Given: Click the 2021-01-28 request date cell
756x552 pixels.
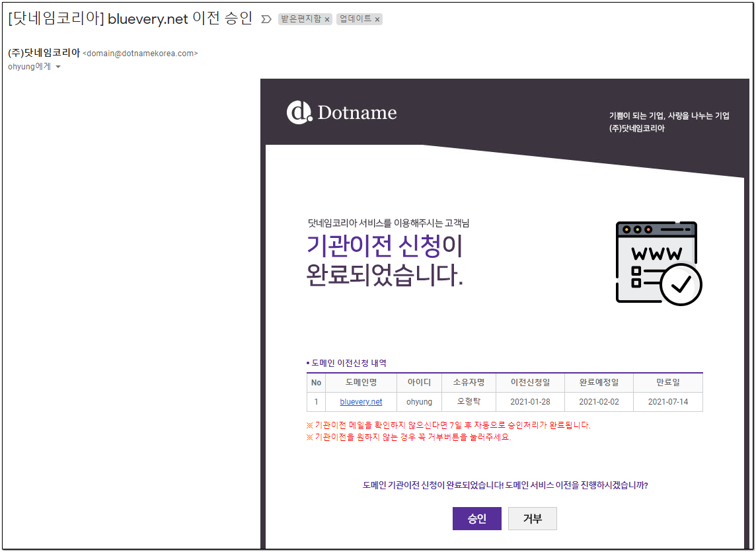Looking at the screenshot, I should [531, 401].
